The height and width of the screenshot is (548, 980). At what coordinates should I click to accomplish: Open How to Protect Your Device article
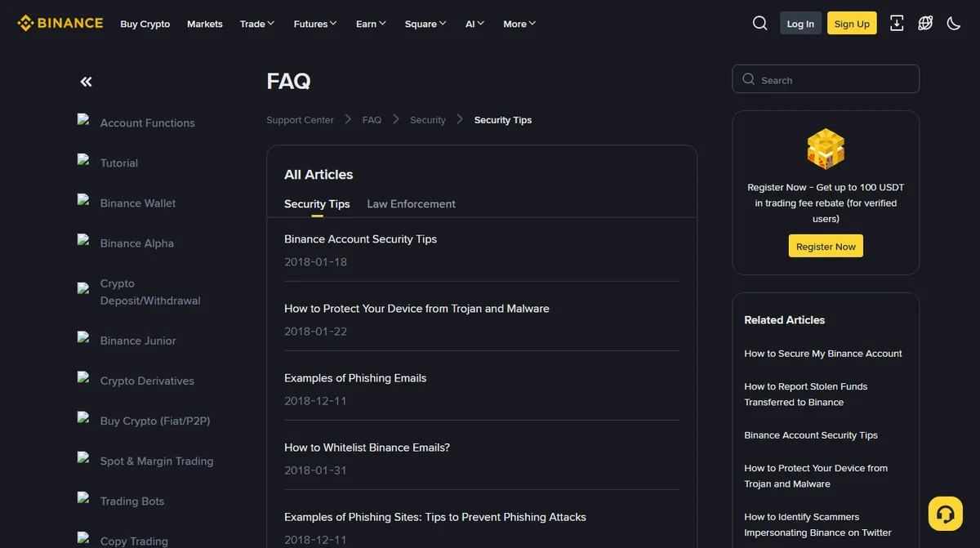416,309
